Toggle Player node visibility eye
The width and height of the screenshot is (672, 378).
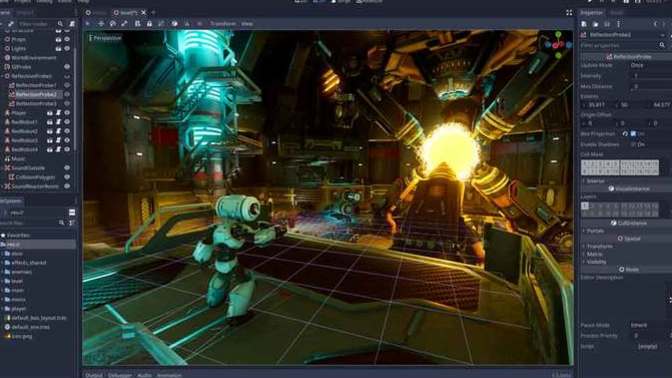coord(67,113)
